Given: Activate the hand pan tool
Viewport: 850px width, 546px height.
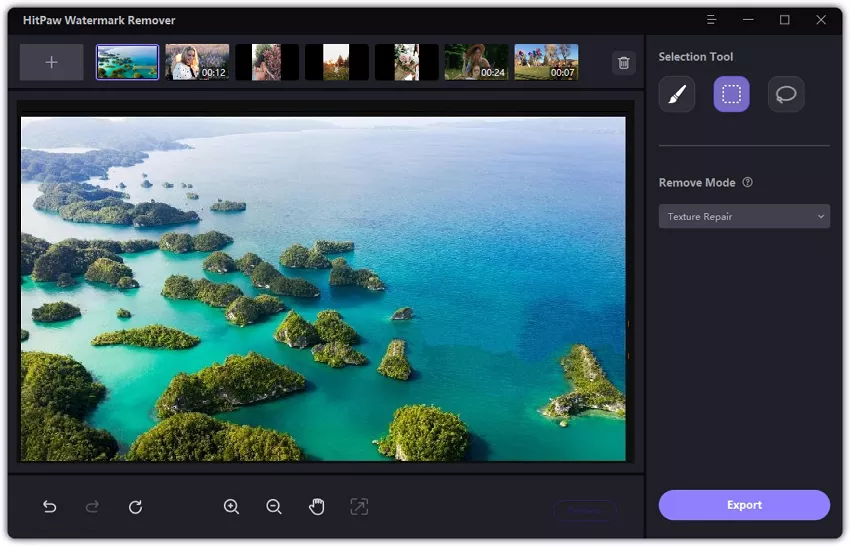Looking at the screenshot, I should (x=317, y=506).
